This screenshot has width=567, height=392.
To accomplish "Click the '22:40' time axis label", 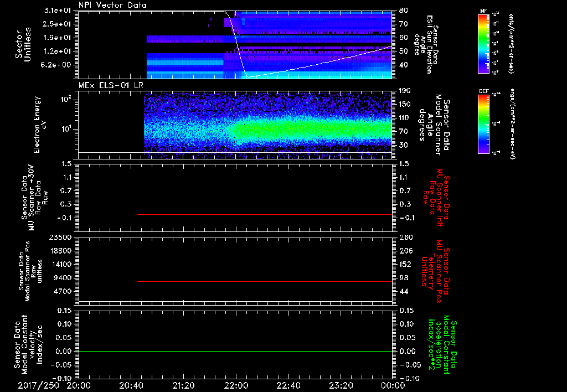I will click(x=288, y=385).
